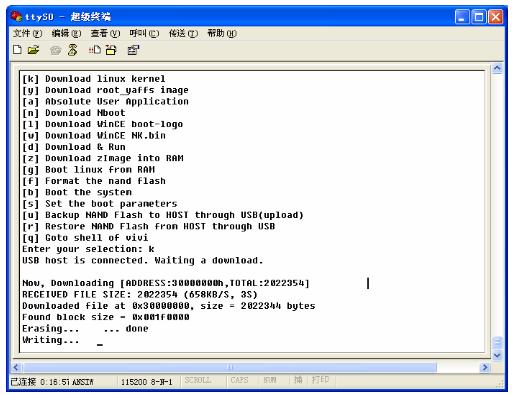The image size is (512, 395).
Task: Click the '[n] Download Nboot' line
Action: 74,113
